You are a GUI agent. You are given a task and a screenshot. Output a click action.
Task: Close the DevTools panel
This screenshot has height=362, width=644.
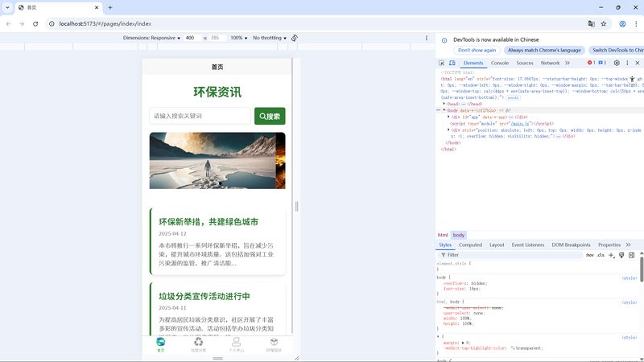(x=638, y=63)
